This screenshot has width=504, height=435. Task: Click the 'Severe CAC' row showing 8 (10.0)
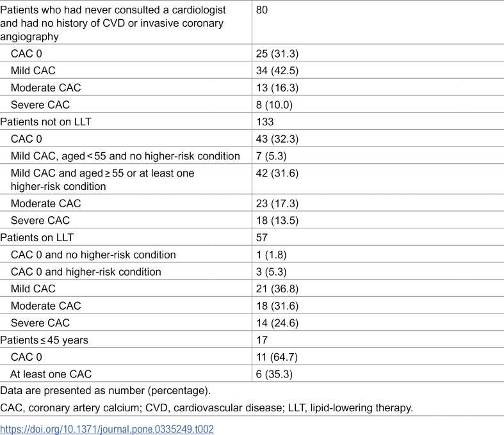pos(252,105)
